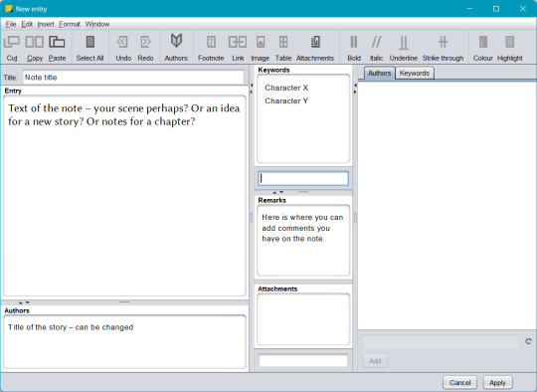Viewport: 537px width, 392px height.
Task: Click splitter arrows left of Authors tab
Action: pyautogui.click(x=355, y=89)
